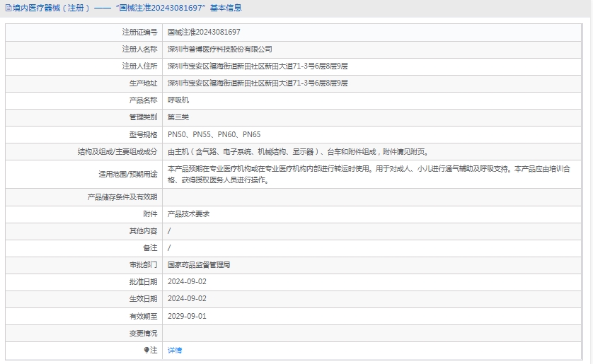This screenshot has width=593, height=364.
Task: Click the attachment value 产品技术要求
Action: click(188, 213)
